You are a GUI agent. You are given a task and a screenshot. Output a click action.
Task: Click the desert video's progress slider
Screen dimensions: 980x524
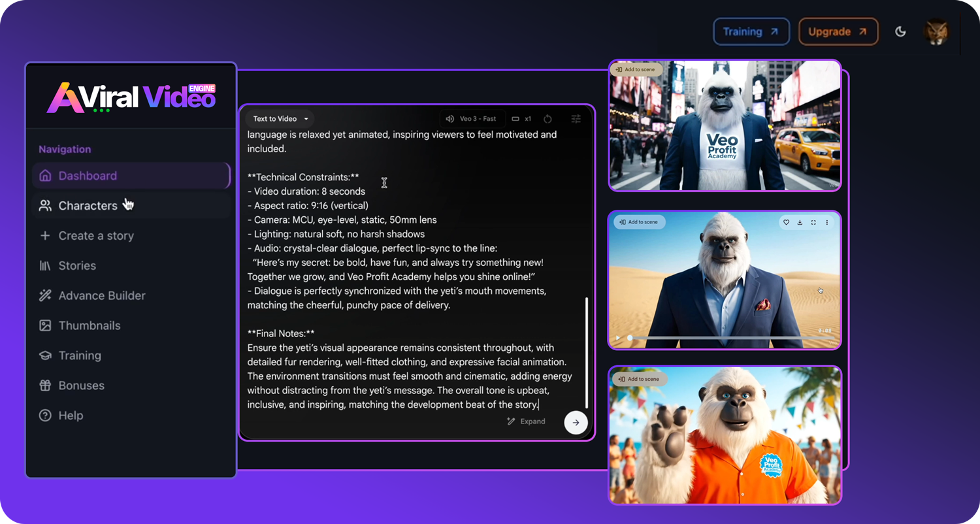719,338
